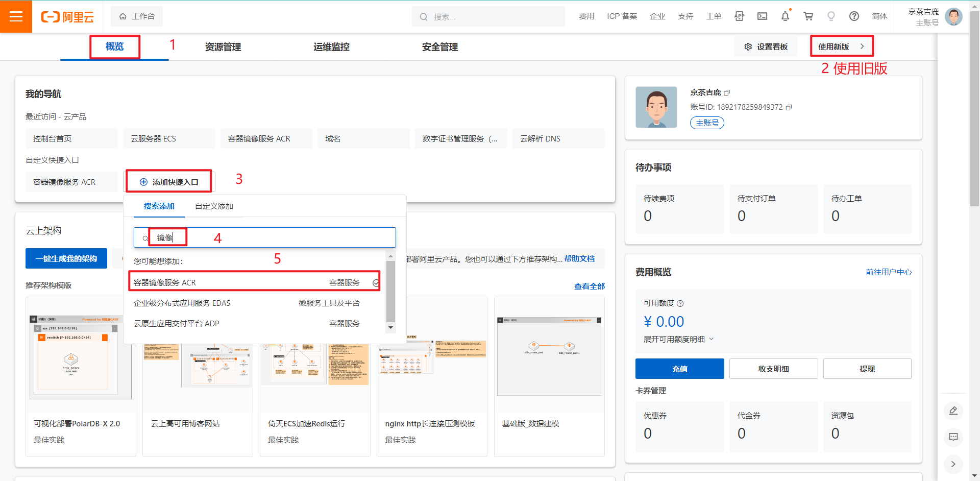Open the 工单 menu
Screen dimensions: 980x481
click(x=714, y=16)
